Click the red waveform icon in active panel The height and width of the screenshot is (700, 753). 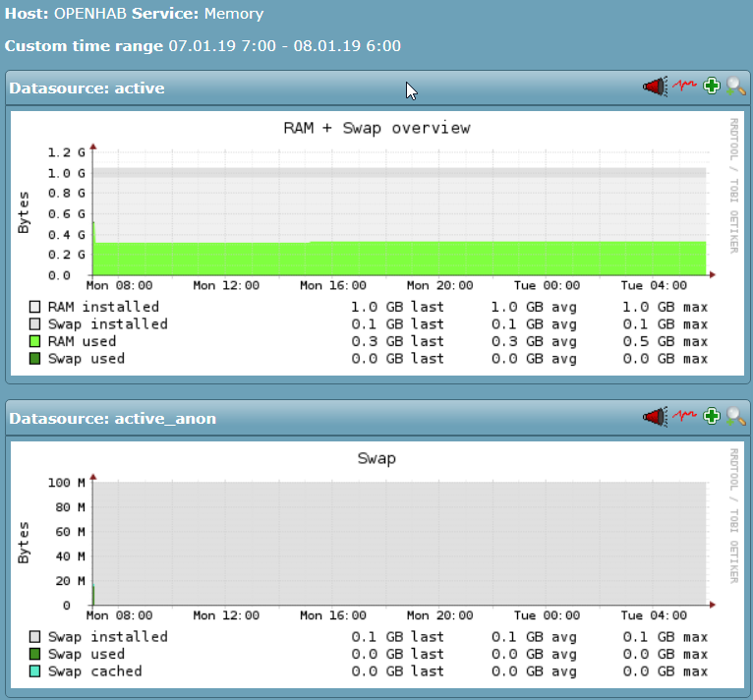(685, 87)
